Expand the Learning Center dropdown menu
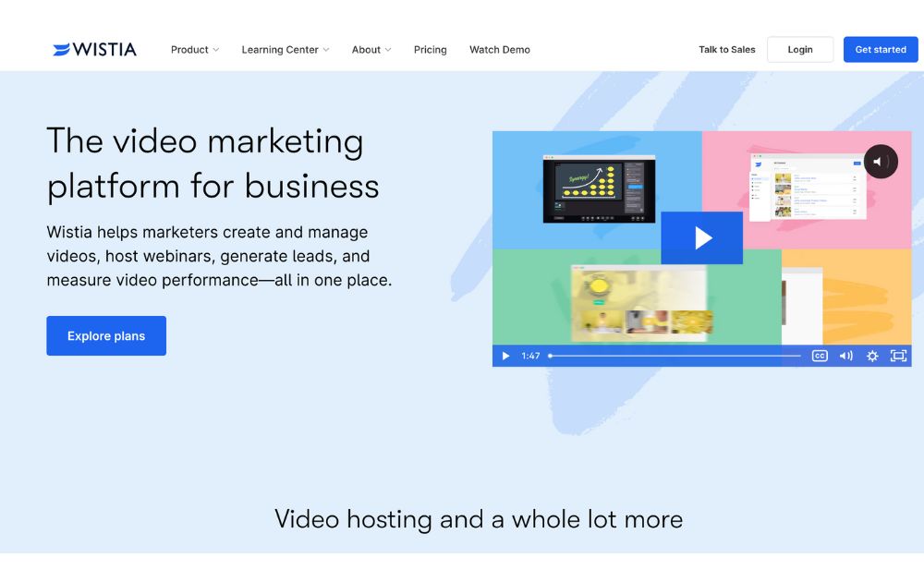Image resolution: width=924 pixels, height=582 pixels. click(x=286, y=50)
